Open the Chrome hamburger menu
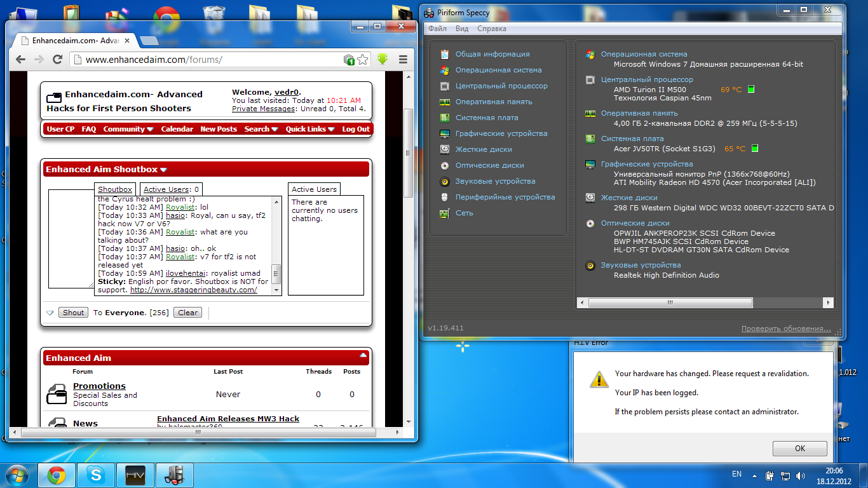Screen dimensions: 868x488 pyautogui.click(x=403, y=59)
